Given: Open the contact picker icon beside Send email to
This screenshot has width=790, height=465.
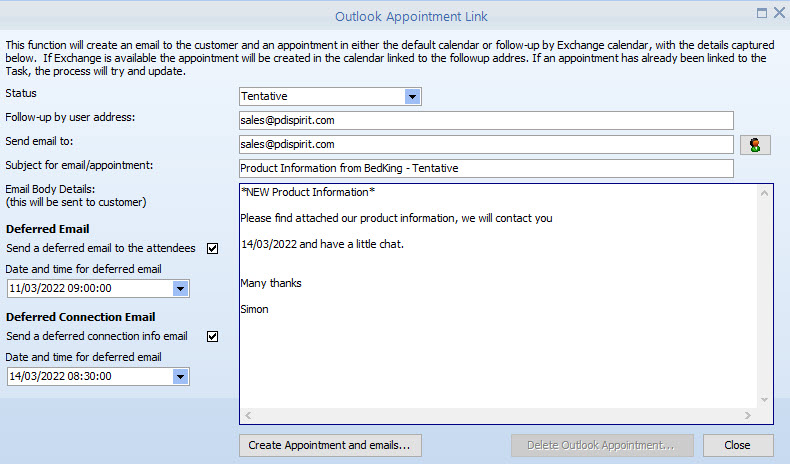Looking at the screenshot, I should point(755,145).
